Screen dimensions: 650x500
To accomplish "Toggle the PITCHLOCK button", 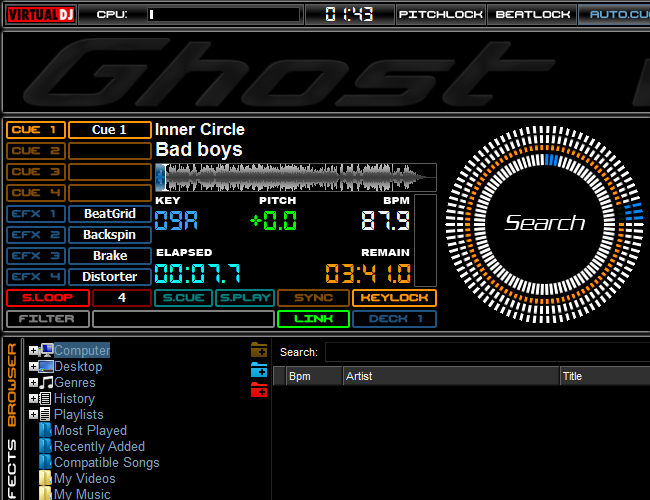I will pos(441,15).
